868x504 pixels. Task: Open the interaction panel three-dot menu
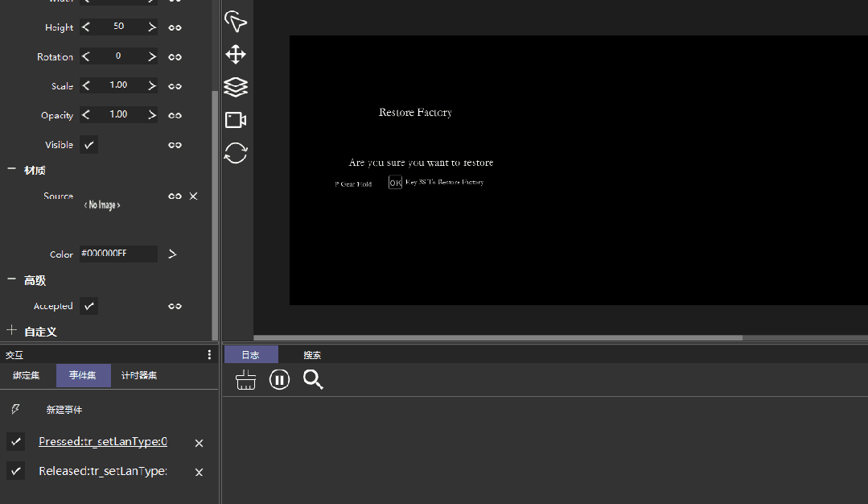209,354
